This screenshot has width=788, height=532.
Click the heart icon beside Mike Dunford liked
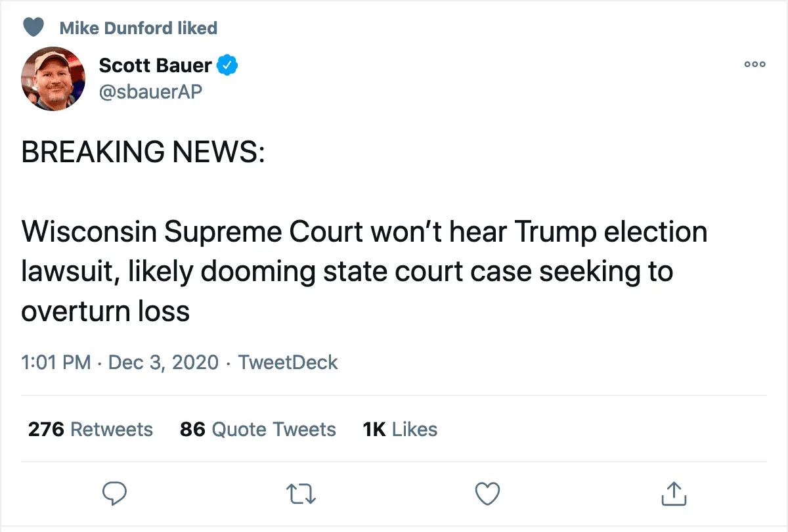click(x=33, y=28)
